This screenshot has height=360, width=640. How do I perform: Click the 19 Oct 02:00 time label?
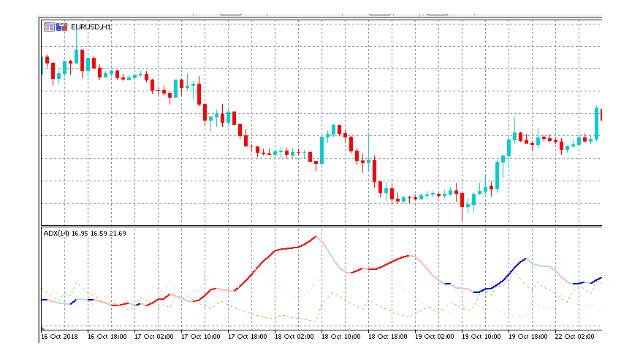(x=435, y=337)
